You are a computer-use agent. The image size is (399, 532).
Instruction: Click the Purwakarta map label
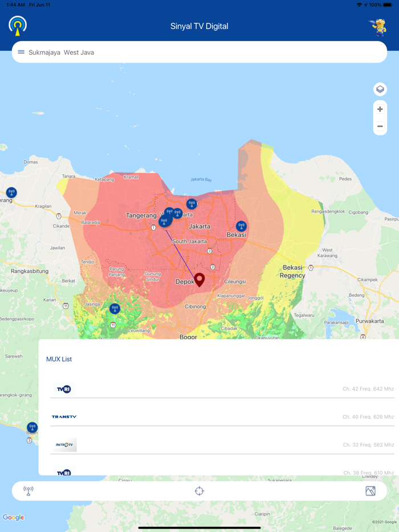point(369,321)
